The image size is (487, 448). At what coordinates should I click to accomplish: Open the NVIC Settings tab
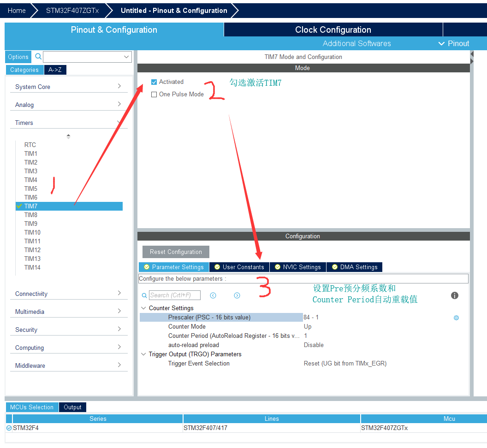[x=298, y=267]
